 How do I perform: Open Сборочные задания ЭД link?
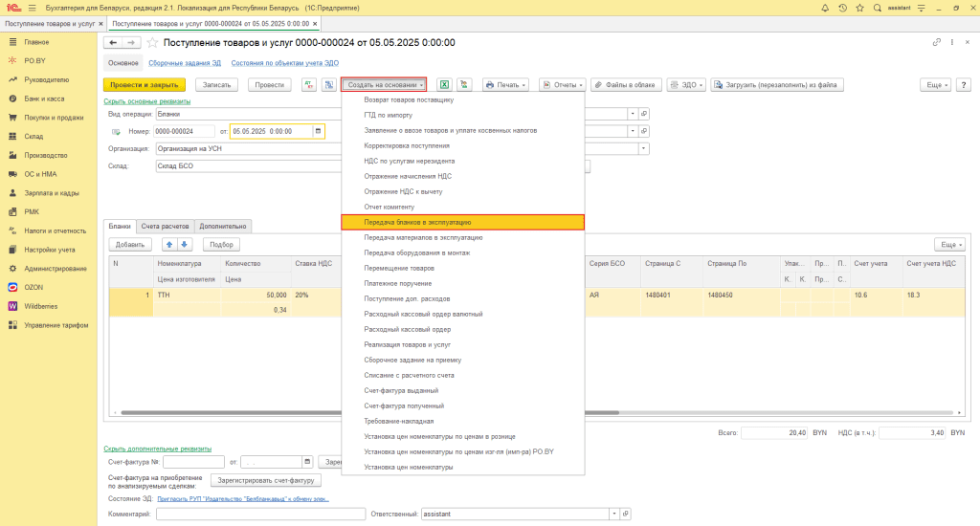tap(185, 63)
